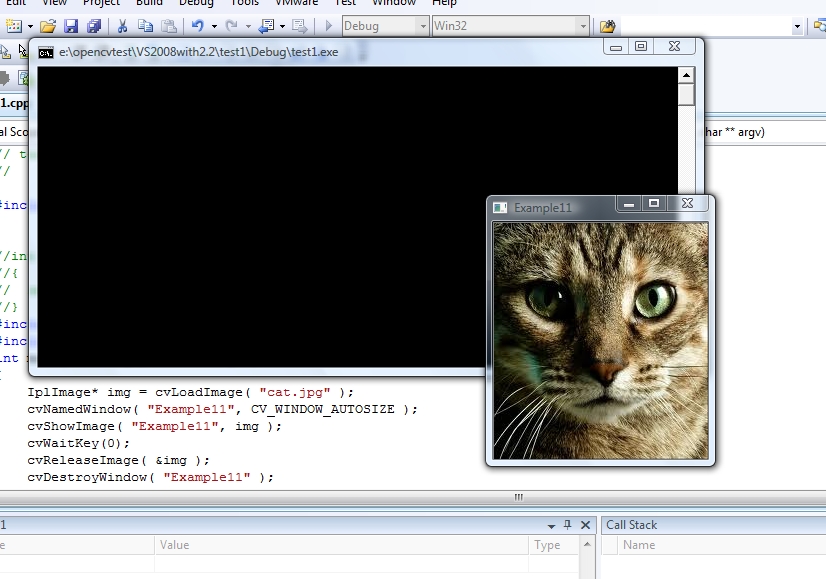Minimize the test1.exe console window
This screenshot has width=826, height=579.
pos(616,47)
